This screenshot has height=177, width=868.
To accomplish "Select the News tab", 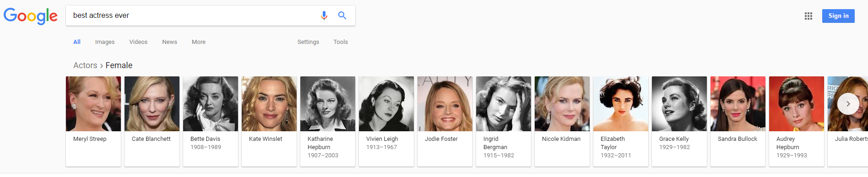I will (169, 42).
